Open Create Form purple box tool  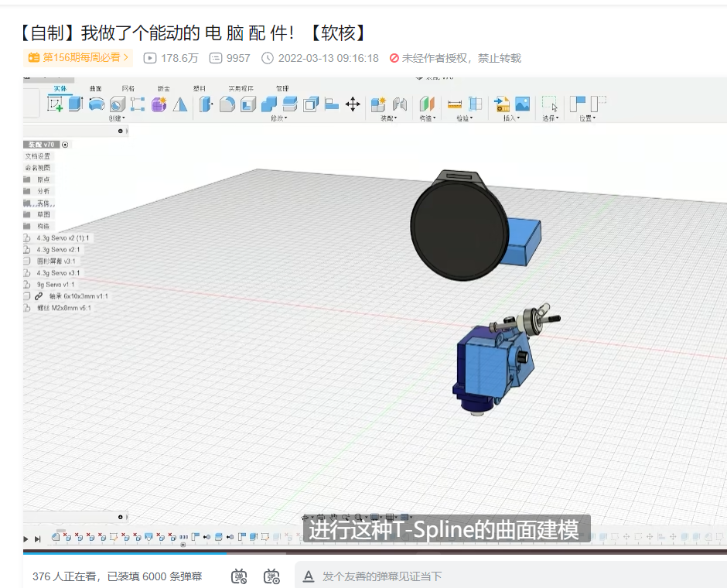pyautogui.click(x=159, y=104)
